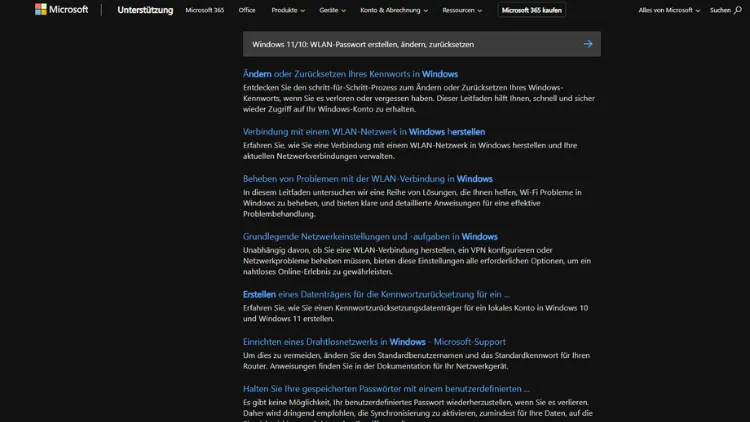The width and height of the screenshot is (750, 422).
Task: Submit search with the blue arrow icon
Action: 588,44
